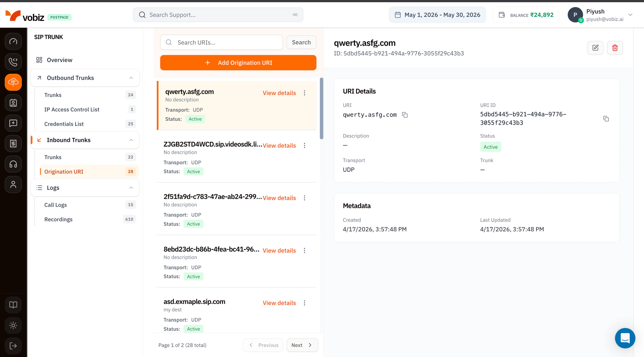Image resolution: width=644 pixels, height=357 pixels.
Task: Click the Search Support input field
Action: point(218,15)
